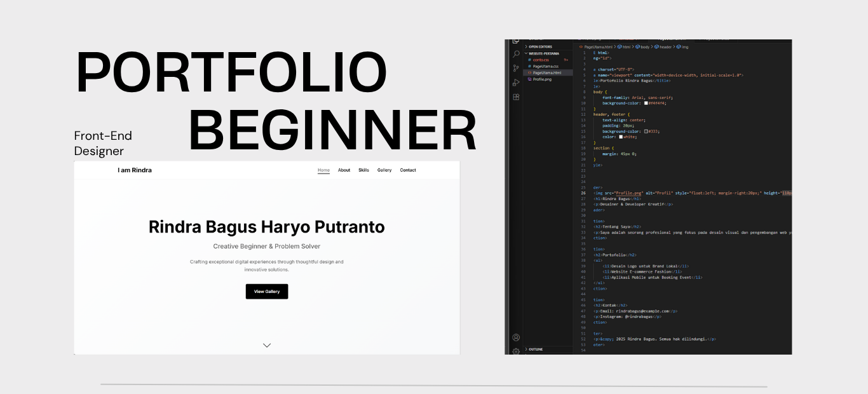The width and height of the screenshot is (868, 394).
Task: Open the Search panel icon
Action: [516, 55]
